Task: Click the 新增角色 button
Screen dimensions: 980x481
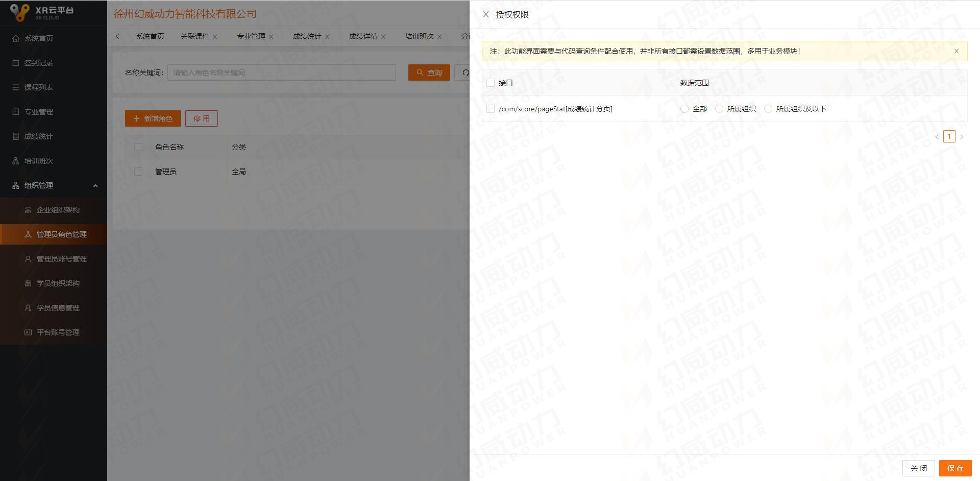Action: [153, 118]
